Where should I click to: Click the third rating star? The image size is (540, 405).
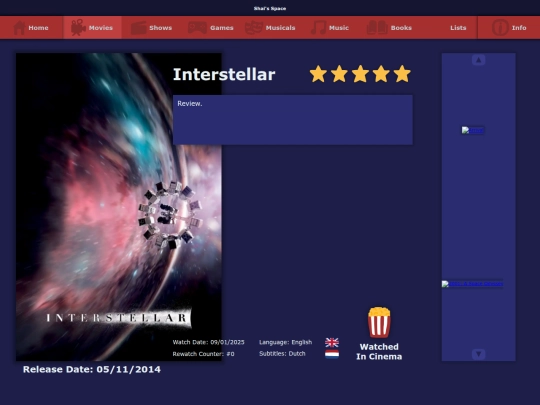(360, 74)
